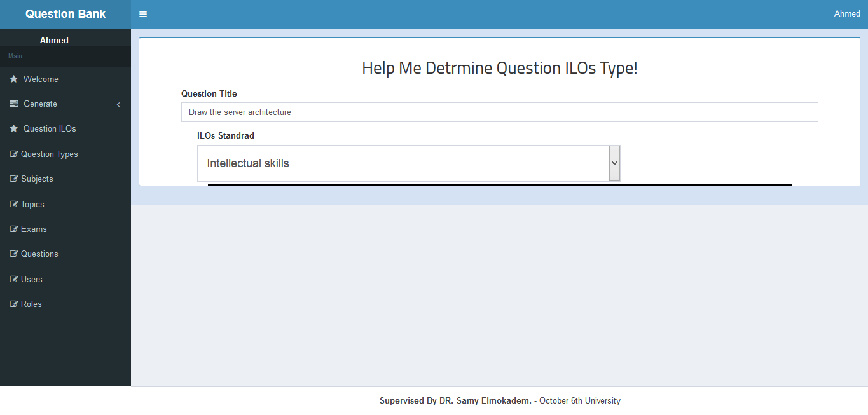
Task: Open Questions in sidebar
Action: click(x=65, y=254)
